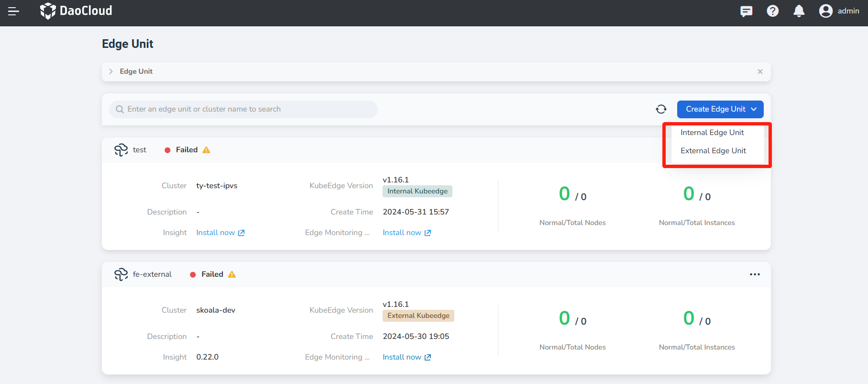Click the DaoCloud logo
The image size is (868, 384).
pos(76,11)
